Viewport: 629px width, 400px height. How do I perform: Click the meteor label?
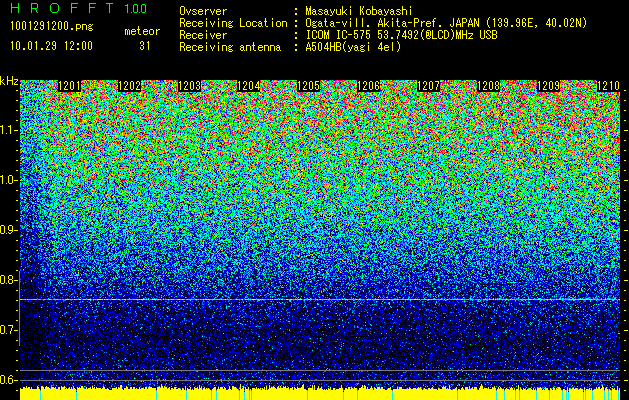click(x=142, y=31)
